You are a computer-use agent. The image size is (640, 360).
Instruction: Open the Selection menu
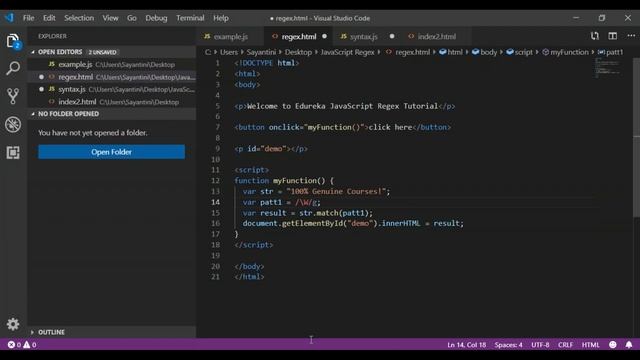[79, 18]
